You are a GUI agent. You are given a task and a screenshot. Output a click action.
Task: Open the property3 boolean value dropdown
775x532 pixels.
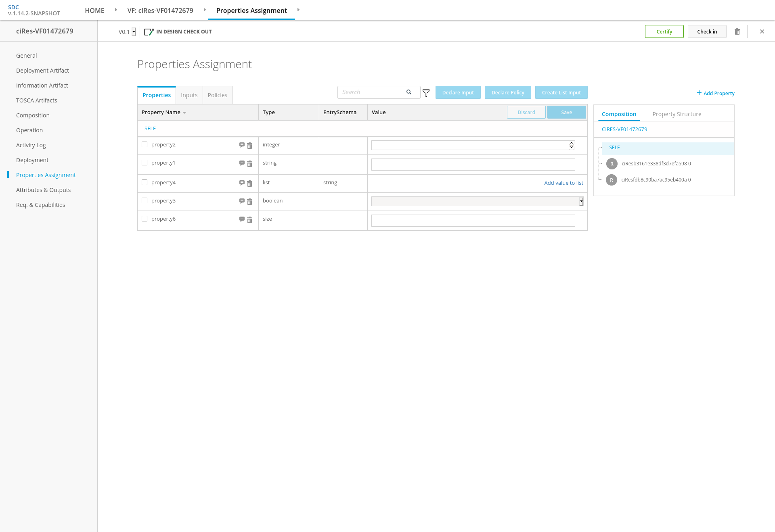477,201
